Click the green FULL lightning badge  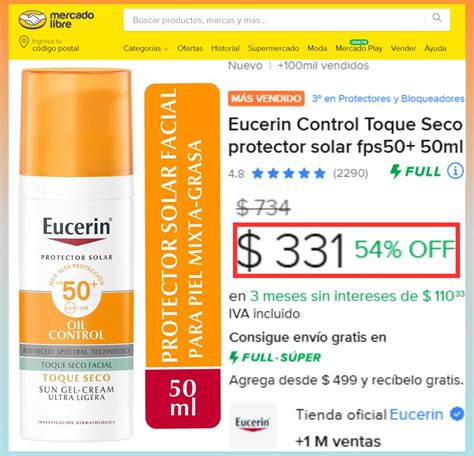click(415, 171)
